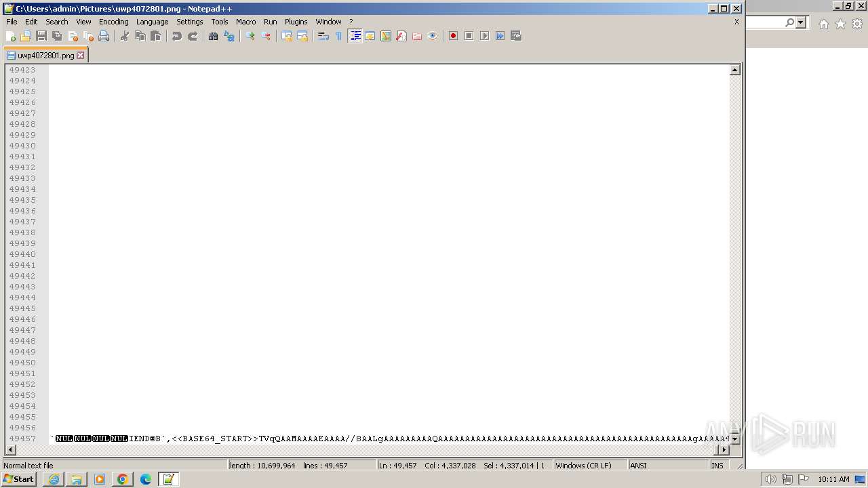Open the Tools menu
The height and width of the screenshot is (488, 868).
[x=220, y=22]
